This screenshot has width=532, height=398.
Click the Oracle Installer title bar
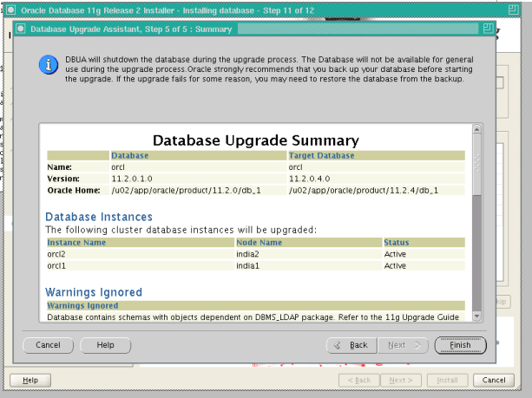click(x=261, y=10)
